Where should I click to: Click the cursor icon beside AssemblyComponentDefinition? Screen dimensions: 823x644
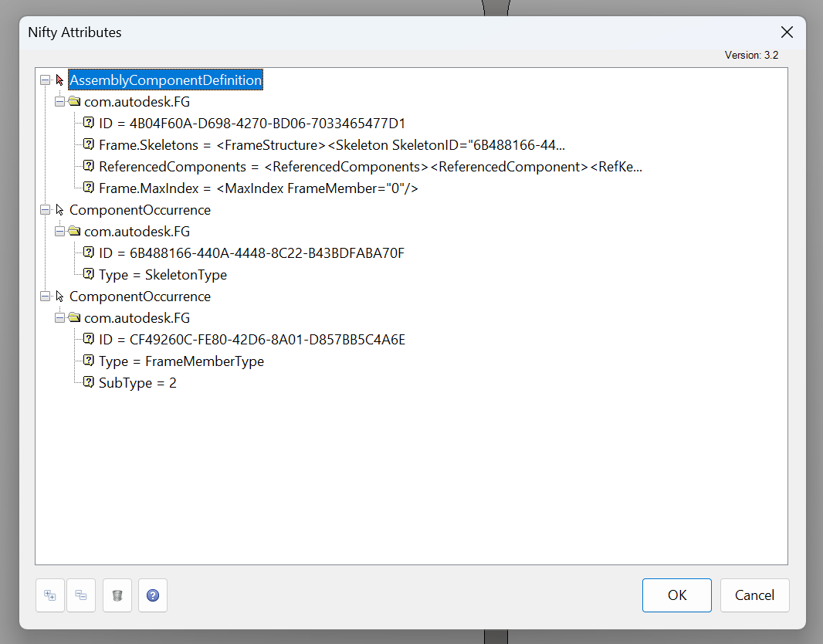point(60,80)
